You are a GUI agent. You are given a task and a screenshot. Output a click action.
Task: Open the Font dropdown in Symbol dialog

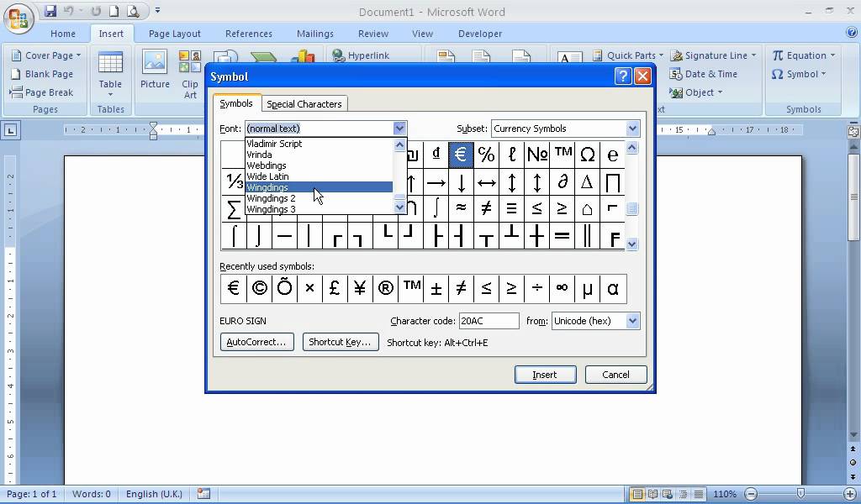[x=399, y=129]
